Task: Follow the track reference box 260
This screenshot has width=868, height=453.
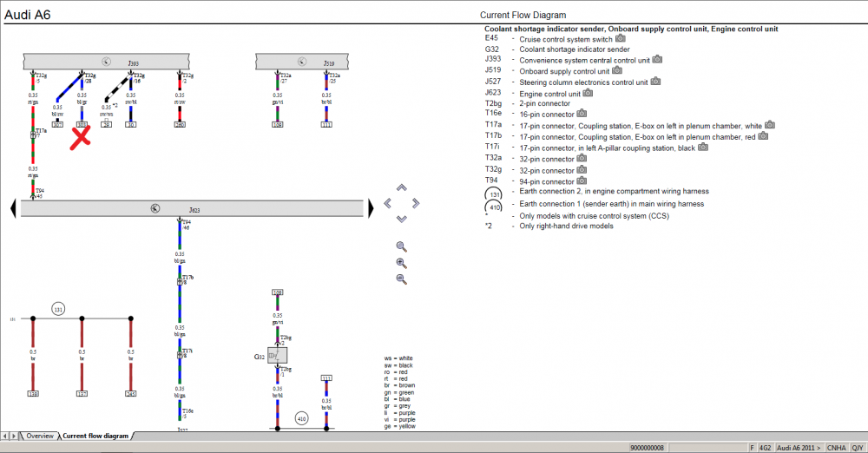Action: (x=180, y=125)
